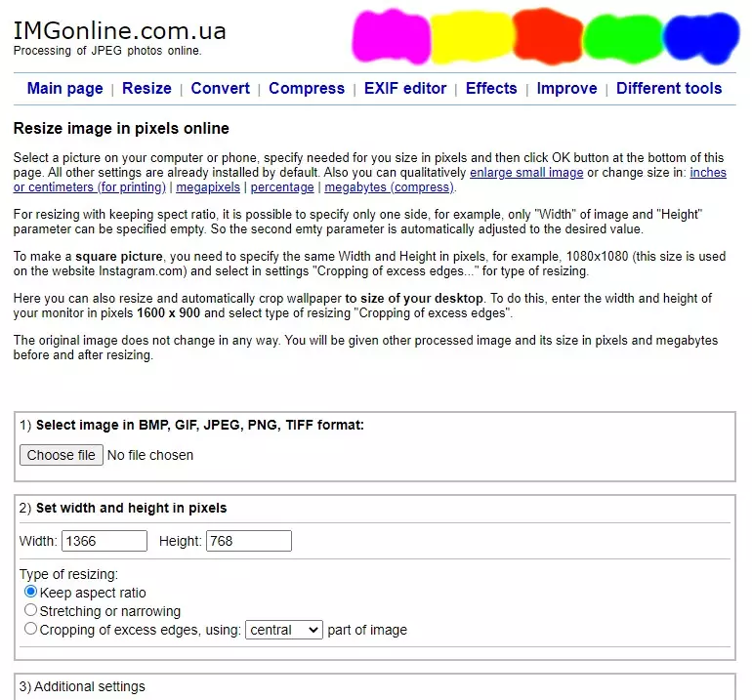Click the Width input field
This screenshot has width=752, height=700.
pyautogui.click(x=104, y=541)
